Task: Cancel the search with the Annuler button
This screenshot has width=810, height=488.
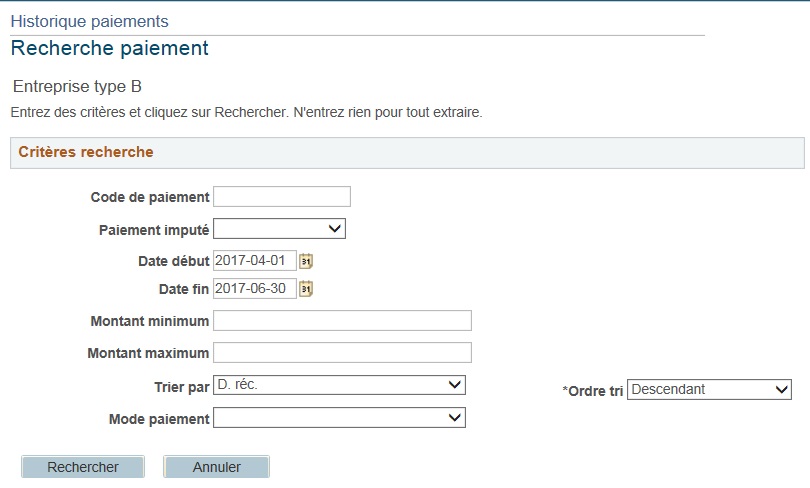Action: (216, 467)
